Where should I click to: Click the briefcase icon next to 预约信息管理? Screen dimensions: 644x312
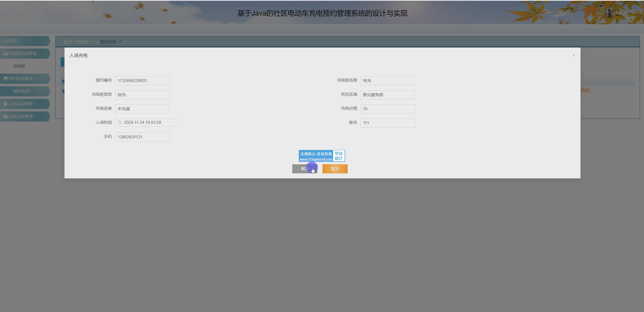pos(5,79)
